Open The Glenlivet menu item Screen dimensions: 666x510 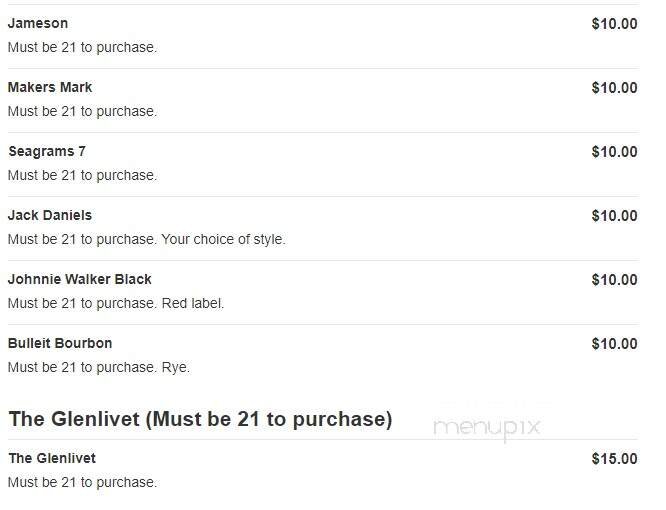pyautogui.click(x=52, y=458)
